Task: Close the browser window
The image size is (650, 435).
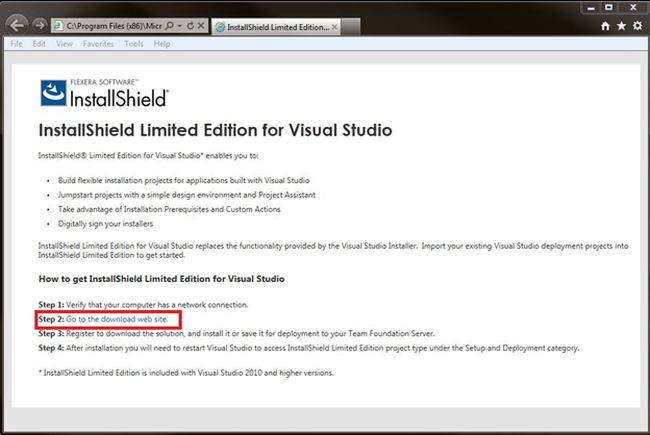Action: pyautogui.click(x=633, y=7)
